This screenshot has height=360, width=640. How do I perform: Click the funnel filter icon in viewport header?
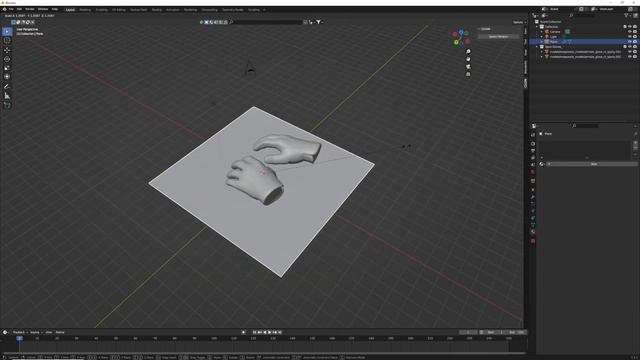[x=318, y=22]
